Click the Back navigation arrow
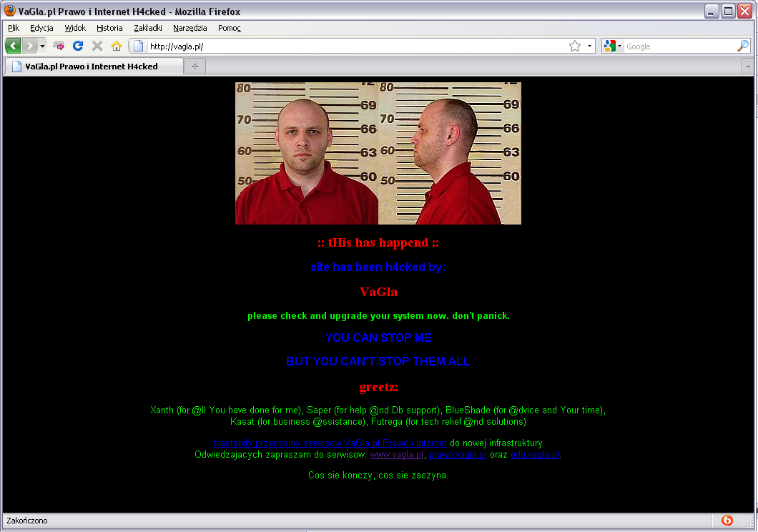 pyautogui.click(x=13, y=46)
